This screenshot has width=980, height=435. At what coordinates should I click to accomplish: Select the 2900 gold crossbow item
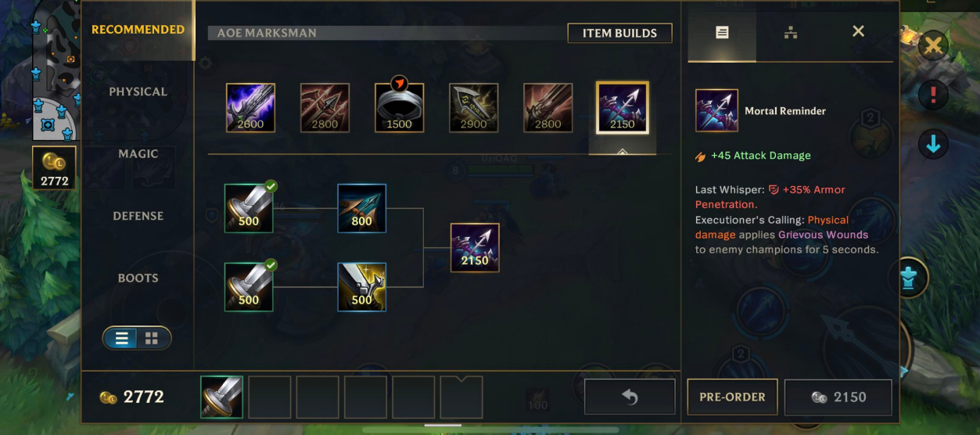(473, 108)
